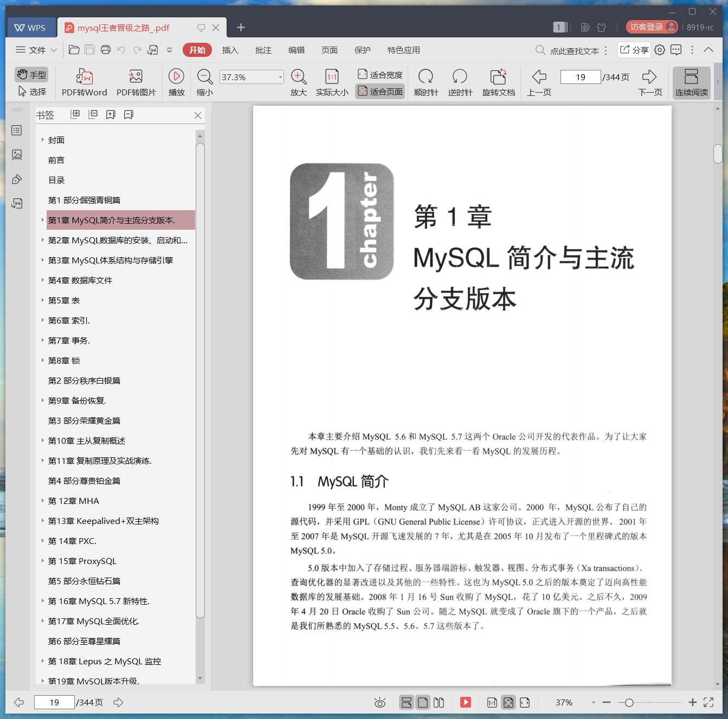
Task: Expand 第2章 MySQL数据库的安装 bookmark
Action: coord(43,240)
